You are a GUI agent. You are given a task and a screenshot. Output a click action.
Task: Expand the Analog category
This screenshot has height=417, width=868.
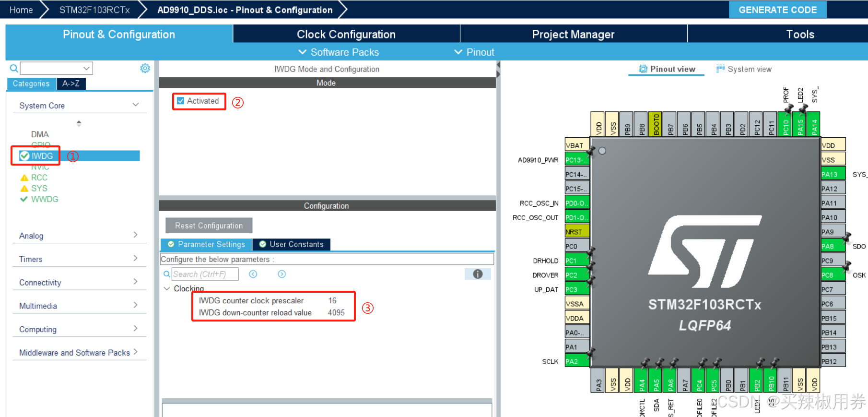135,235
